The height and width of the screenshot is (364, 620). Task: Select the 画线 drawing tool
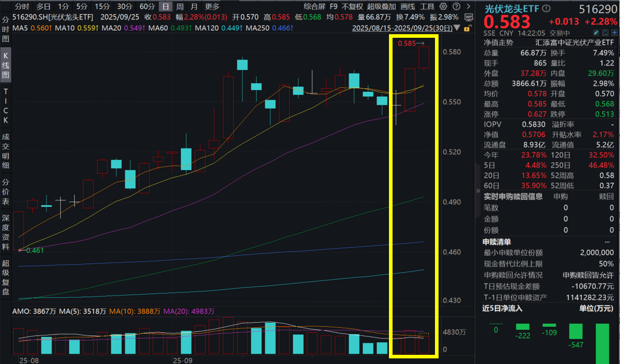click(x=407, y=6)
